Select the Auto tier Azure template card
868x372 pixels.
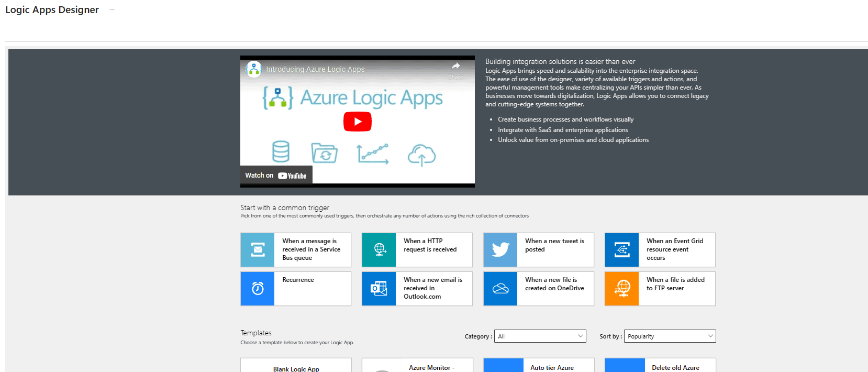pyautogui.click(x=539, y=365)
